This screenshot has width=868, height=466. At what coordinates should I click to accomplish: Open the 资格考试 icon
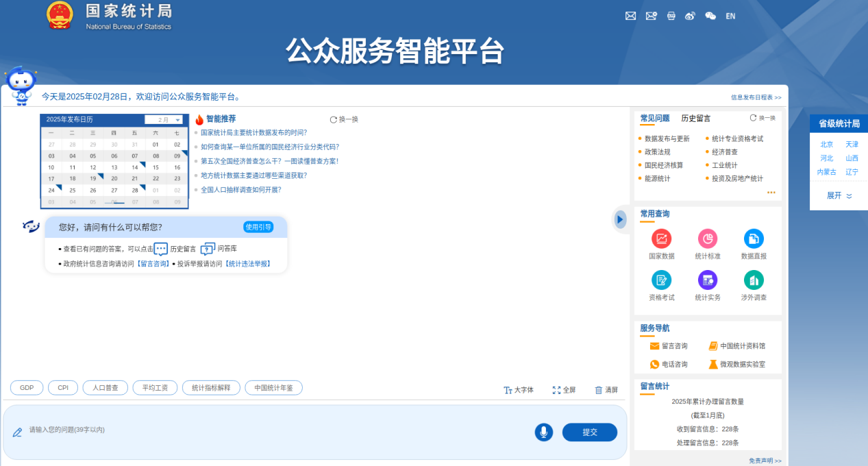[662, 280]
